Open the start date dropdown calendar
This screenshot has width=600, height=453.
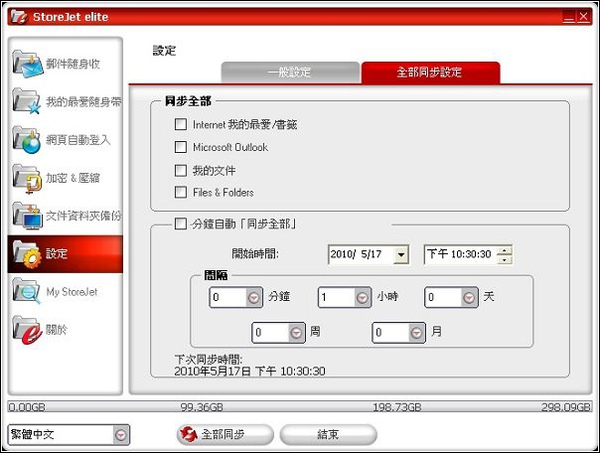401,255
